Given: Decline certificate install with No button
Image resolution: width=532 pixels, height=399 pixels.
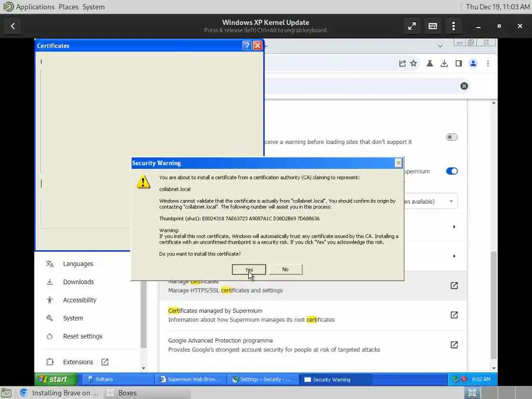Looking at the screenshot, I should [x=285, y=270].
